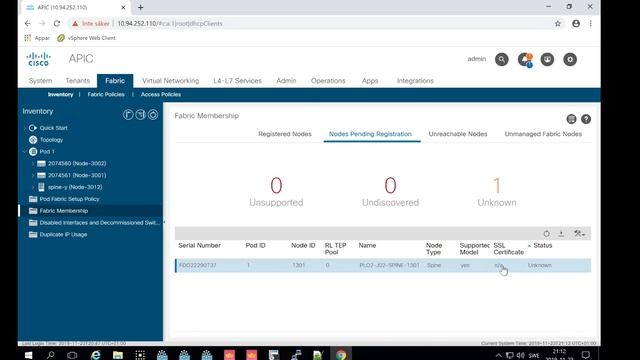Click the first circular icon in Inventory header

click(x=128, y=115)
